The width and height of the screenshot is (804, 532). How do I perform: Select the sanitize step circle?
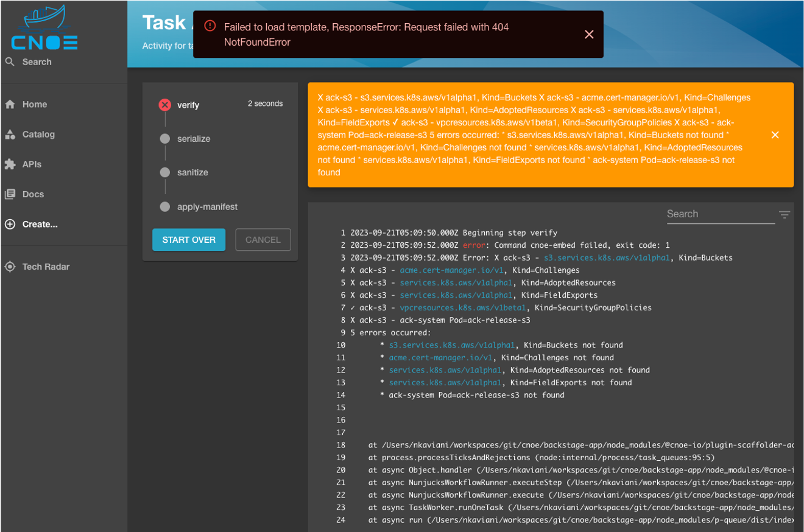[164, 173]
